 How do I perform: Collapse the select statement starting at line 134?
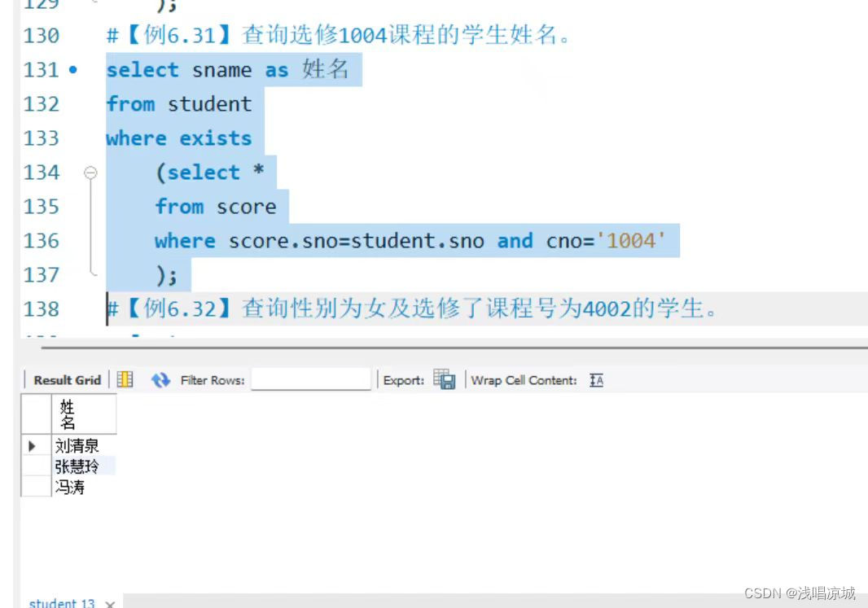point(91,173)
